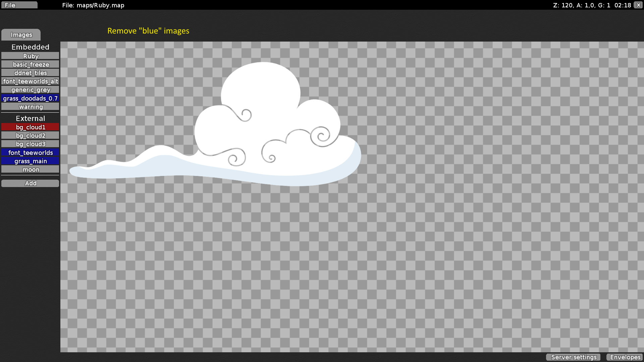Switch to the Images panel tab
This screenshot has height=362, width=644.
[x=21, y=35]
